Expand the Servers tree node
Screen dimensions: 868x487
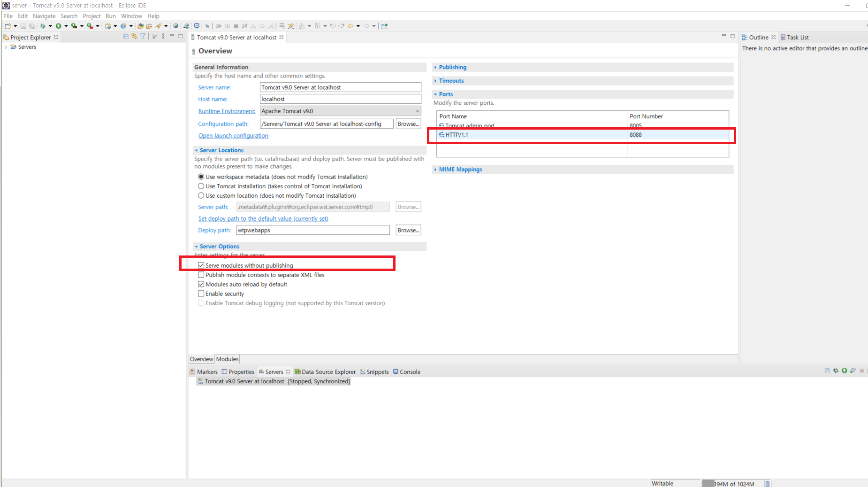(x=6, y=47)
